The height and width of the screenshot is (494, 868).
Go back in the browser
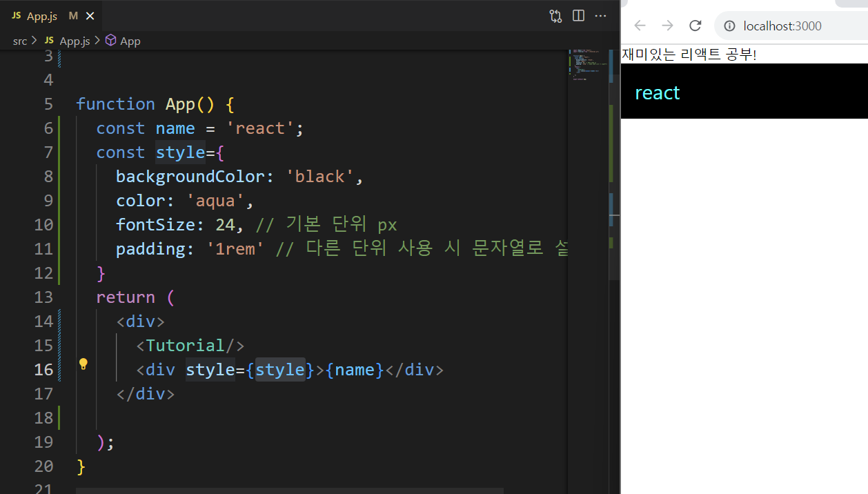[x=640, y=26]
